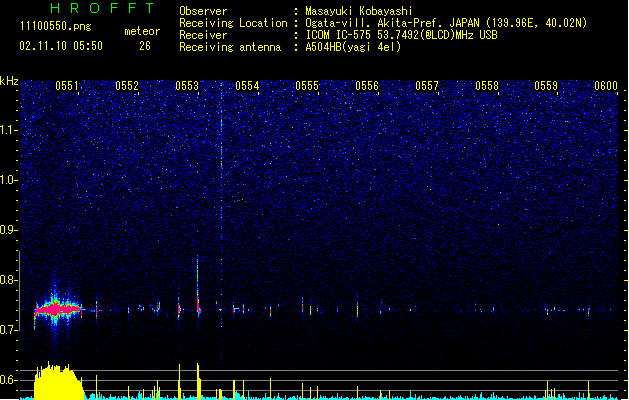Screen dimensions: 629x400
Task: Click the 0554 time marker
Action: 247,86
